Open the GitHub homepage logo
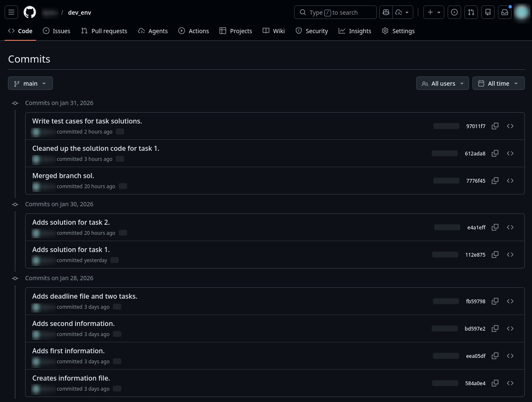 pos(30,12)
